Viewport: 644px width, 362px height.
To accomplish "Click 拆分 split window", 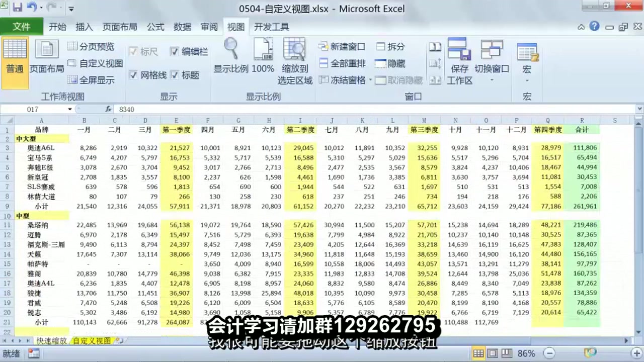I will pos(390,47).
